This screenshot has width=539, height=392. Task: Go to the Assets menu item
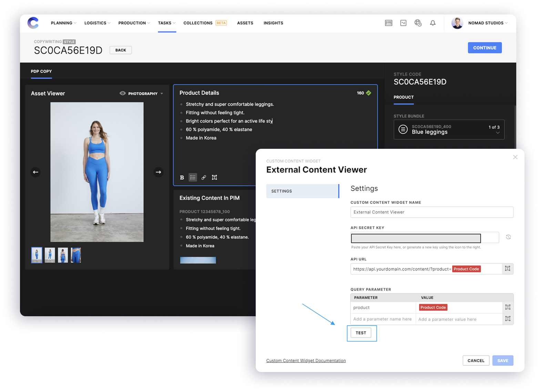coord(245,23)
